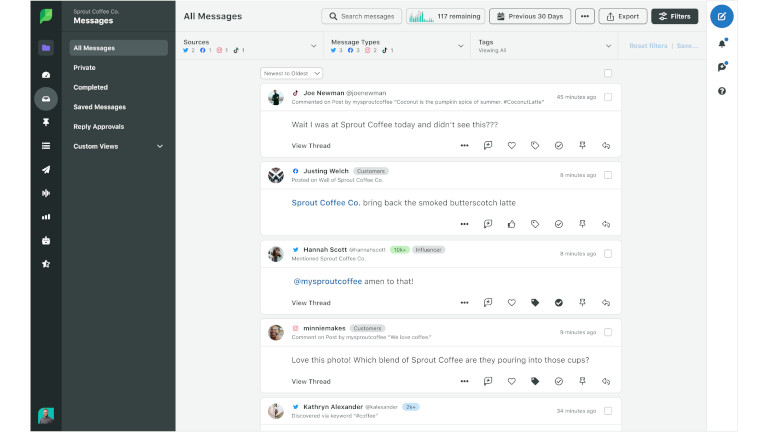Open the Saved Messages view
Viewport: 768px width, 432px height.
99,107
